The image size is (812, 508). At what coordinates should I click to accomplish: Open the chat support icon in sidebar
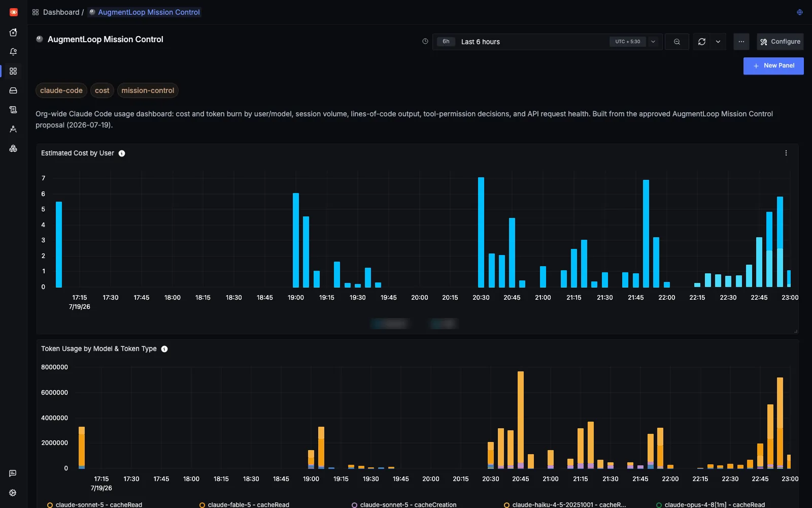(x=13, y=473)
